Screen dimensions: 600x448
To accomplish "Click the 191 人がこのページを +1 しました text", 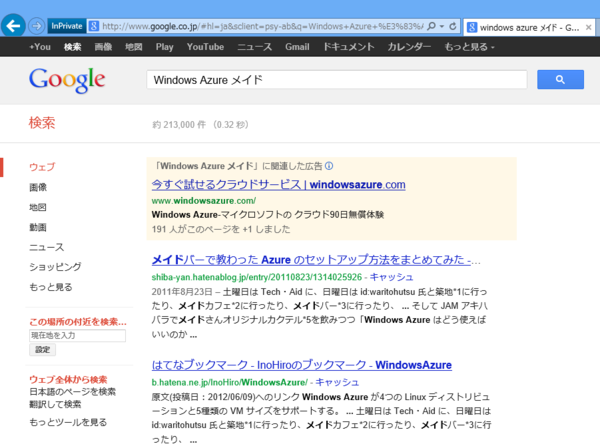I will (x=221, y=229).
